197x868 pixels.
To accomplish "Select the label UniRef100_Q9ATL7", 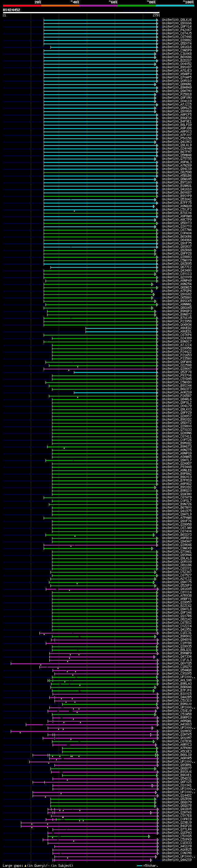I will 177,460.
